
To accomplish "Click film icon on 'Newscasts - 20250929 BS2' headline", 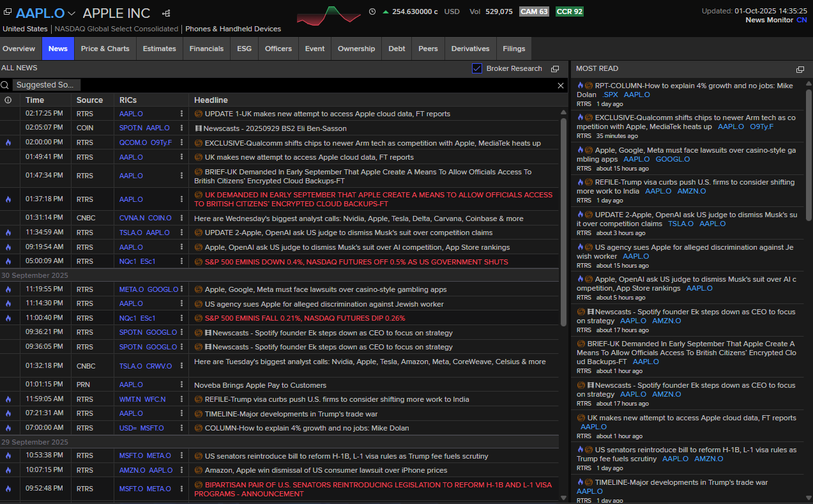I will (199, 128).
